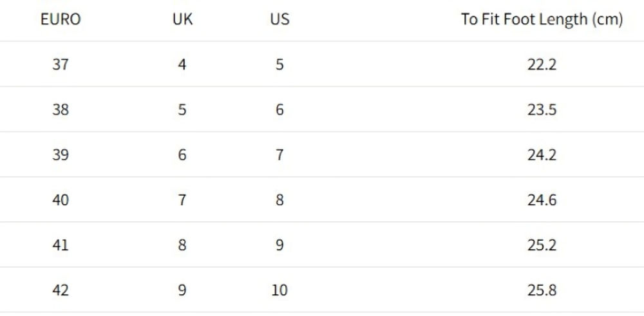Click foot length 23.5 value

(x=542, y=109)
